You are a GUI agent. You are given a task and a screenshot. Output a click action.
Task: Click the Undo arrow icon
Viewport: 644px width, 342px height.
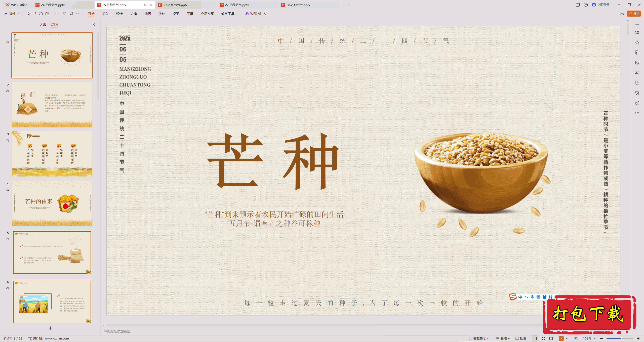(x=54, y=14)
